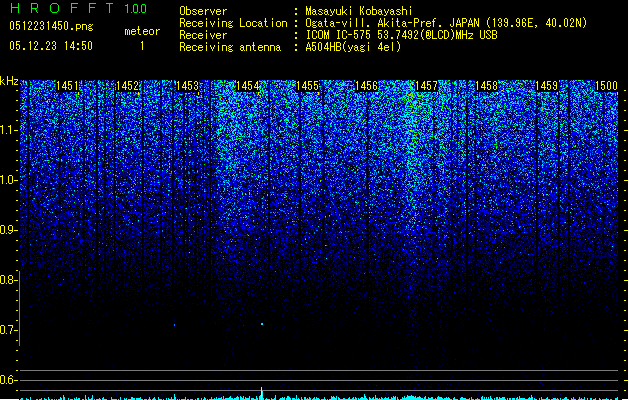The width and height of the screenshot is (629, 400).
Task: Select observer name Masayuki Kobayashi
Action: (x=359, y=11)
